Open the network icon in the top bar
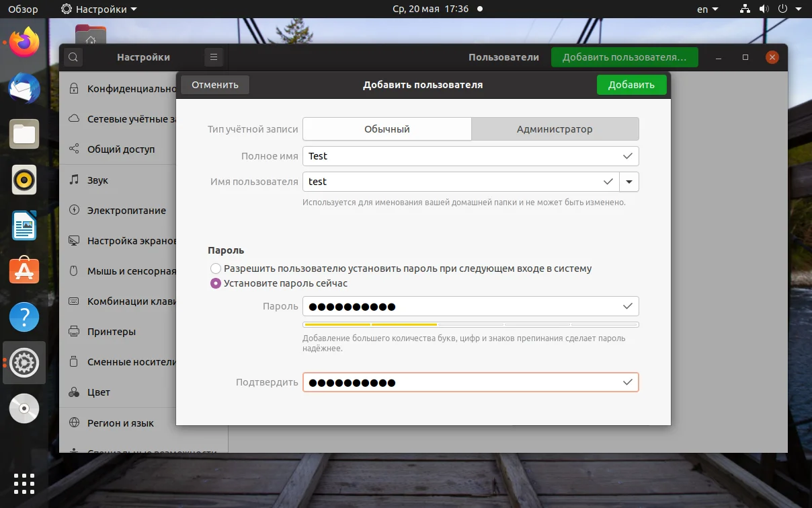 click(745, 9)
